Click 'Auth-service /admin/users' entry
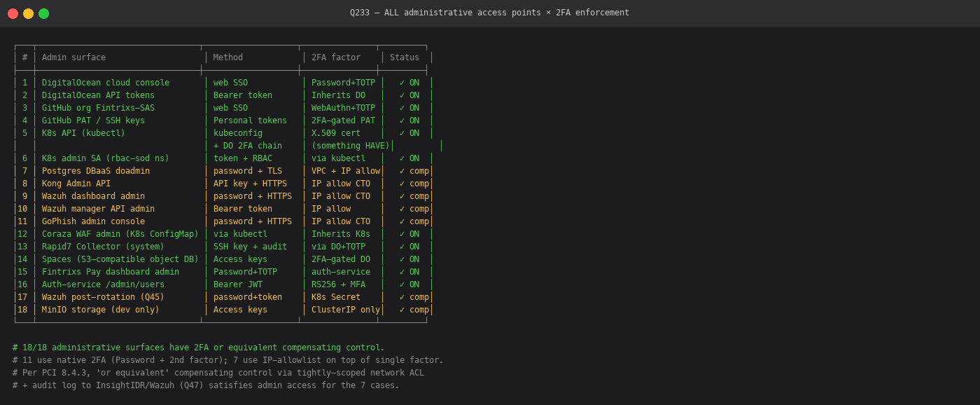Screen dimensions: 980x405 click(x=103, y=284)
